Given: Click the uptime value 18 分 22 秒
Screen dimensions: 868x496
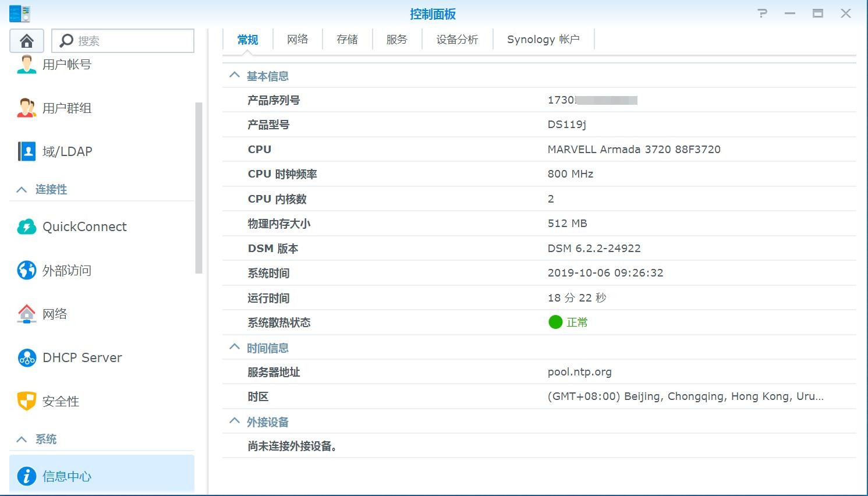Looking at the screenshot, I should point(577,298).
